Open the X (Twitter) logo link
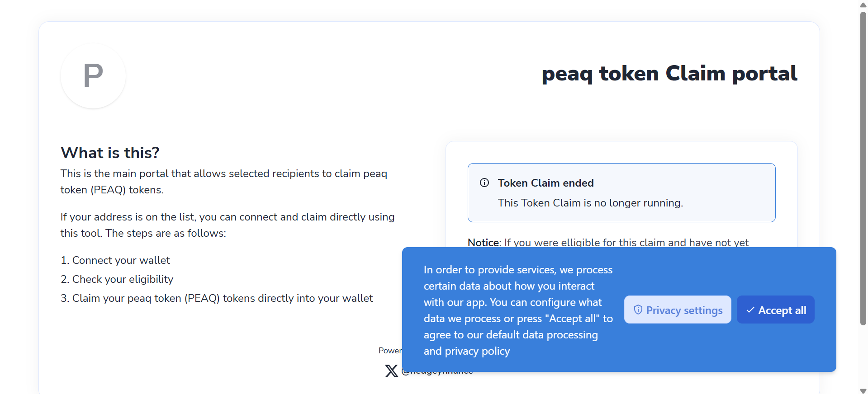The width and height of the screenshot is (868, 394). click(x=391, y=371)
